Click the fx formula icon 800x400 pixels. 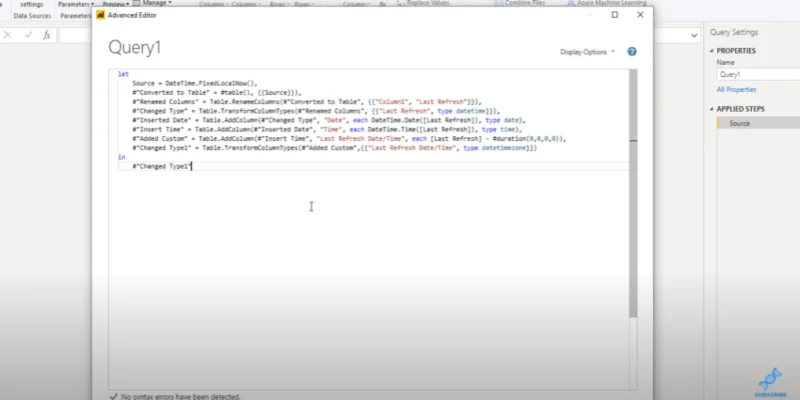tap(46, 35)
